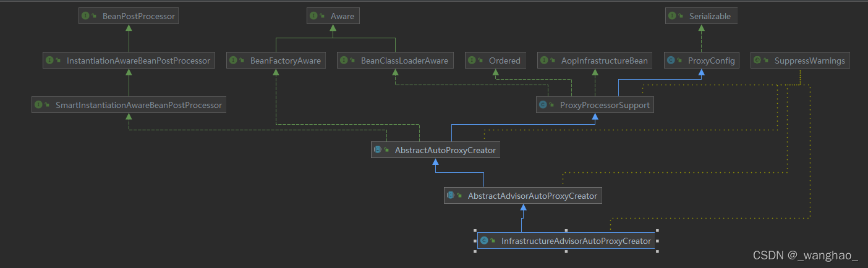This screenshot has height=268, width=868.
Task: Click the BeanFactoryAware interface icon
Action: point(234,61)
